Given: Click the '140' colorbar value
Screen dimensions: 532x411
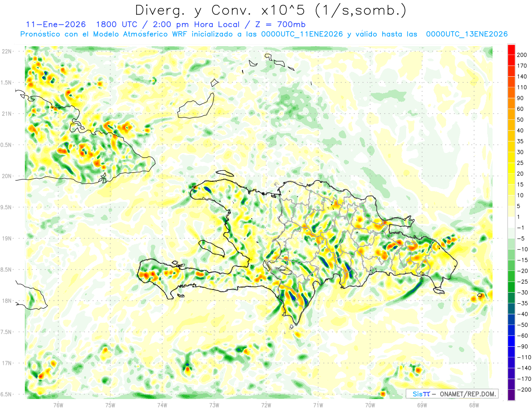Looking at the screenshot, I should click(523, 77).
